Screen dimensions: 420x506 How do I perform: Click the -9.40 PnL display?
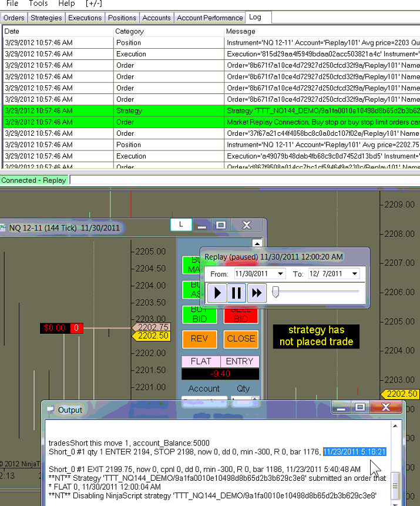point(220,374)
